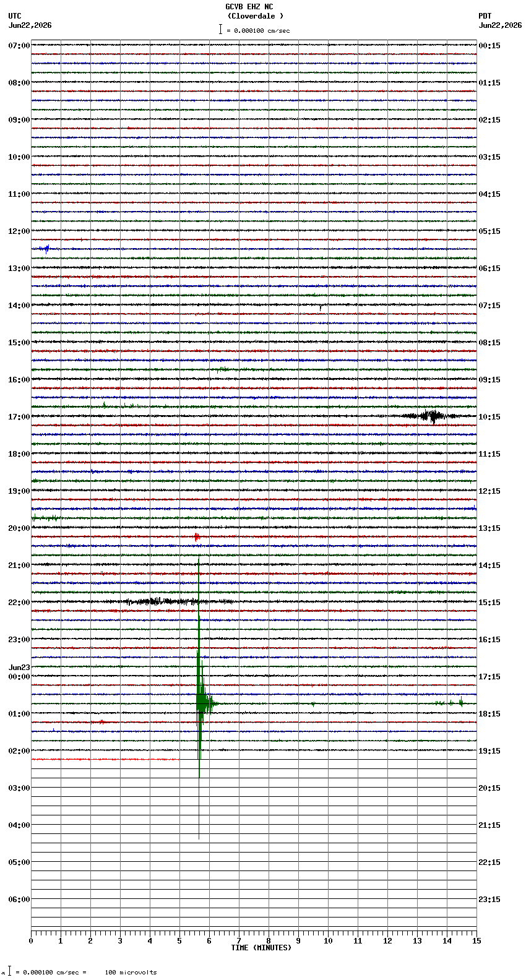This screenshot has height=980, width=526.
Task: Click the 23:15 PDT time label
Action: pyautogui.click(x=489, y=900)
